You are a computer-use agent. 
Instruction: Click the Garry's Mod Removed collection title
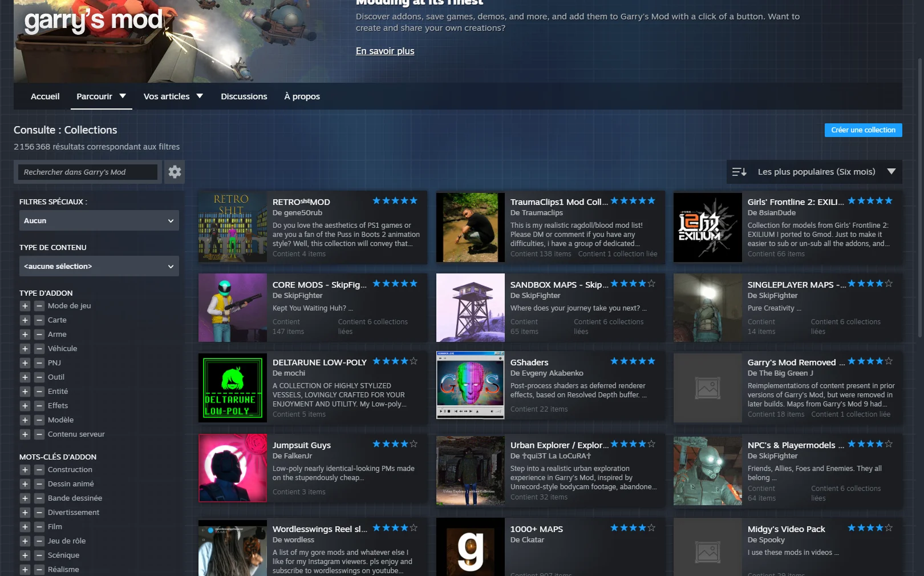tap(796, 362)
